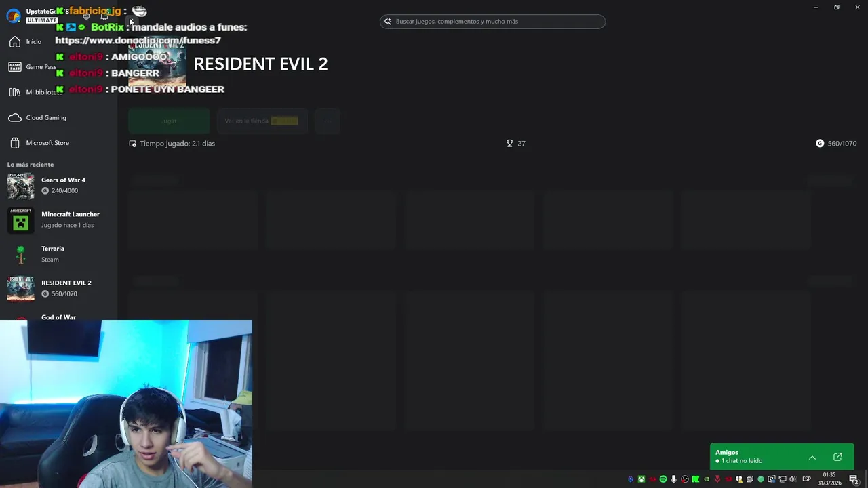Click the Cloud Gaming cloud icon

tap(15, 117)
